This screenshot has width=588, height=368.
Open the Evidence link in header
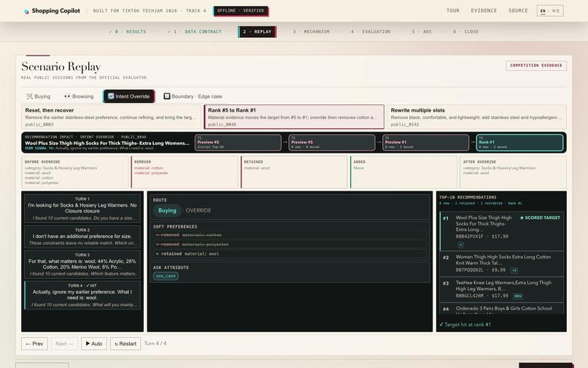(x=484, y=11)
